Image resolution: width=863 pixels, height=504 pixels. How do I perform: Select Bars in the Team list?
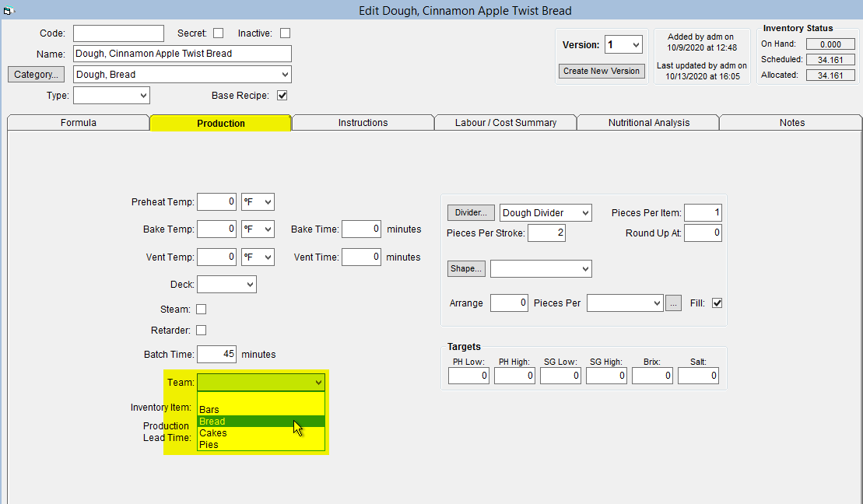coord(261,410)
